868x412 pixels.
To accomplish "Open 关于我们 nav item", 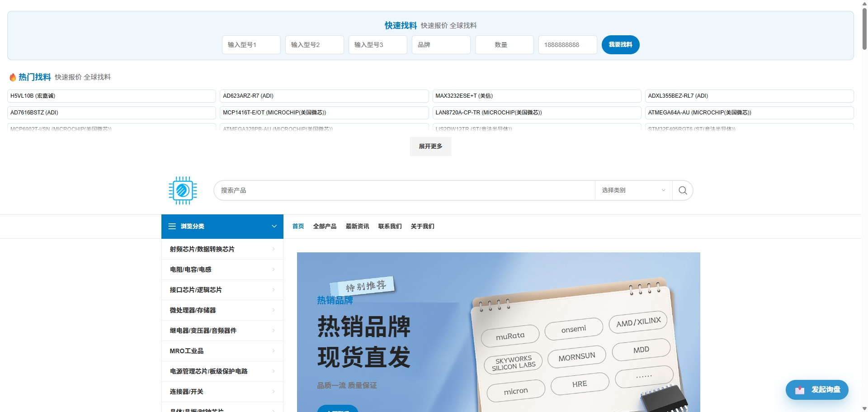I will click(x=422, y=226).
